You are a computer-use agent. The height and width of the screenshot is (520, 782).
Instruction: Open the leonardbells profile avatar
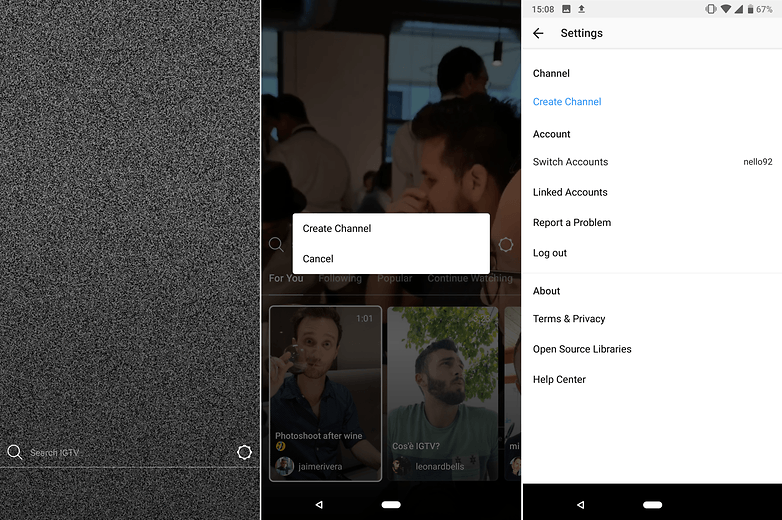400,466
